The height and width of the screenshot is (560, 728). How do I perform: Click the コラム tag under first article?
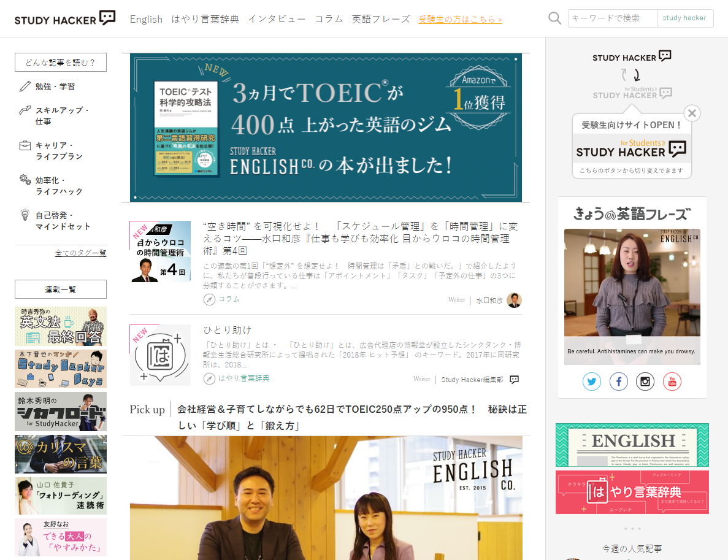pyautogui.click(x=229, y=299)
